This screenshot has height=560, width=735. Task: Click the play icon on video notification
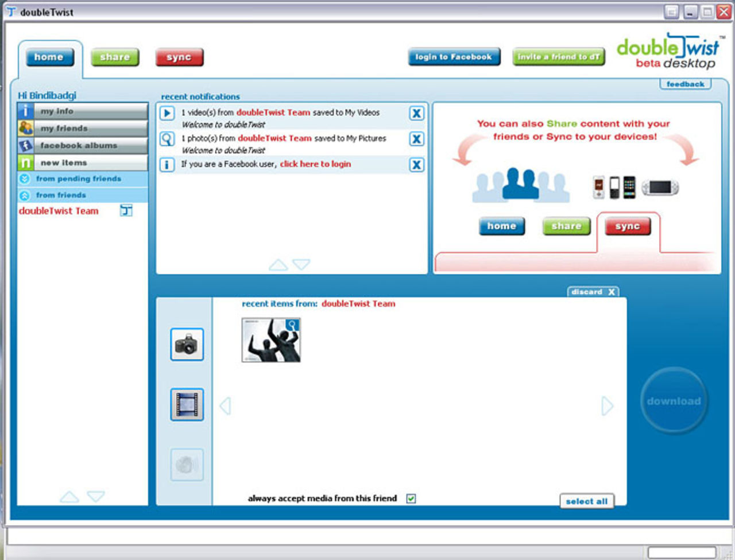[x=167, y=113]
